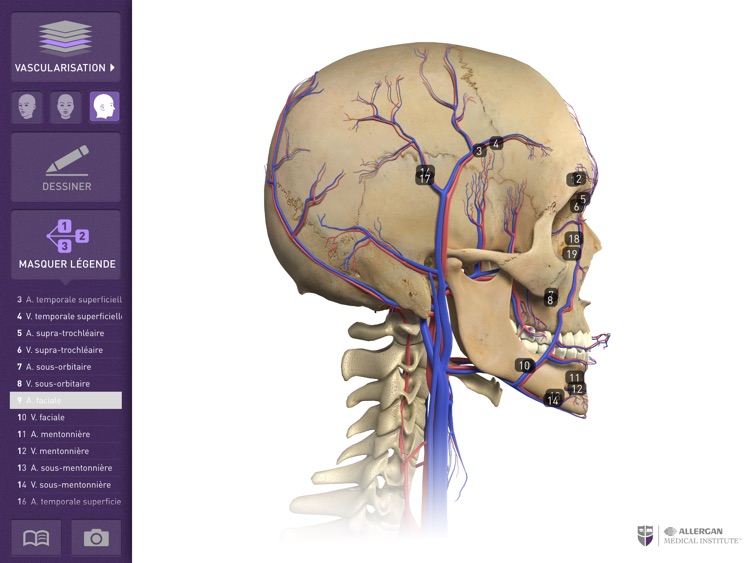This screenshot has width=750, height=563.
Task: Open Allergan Medical Institute logo
Action: pos(689,535)
